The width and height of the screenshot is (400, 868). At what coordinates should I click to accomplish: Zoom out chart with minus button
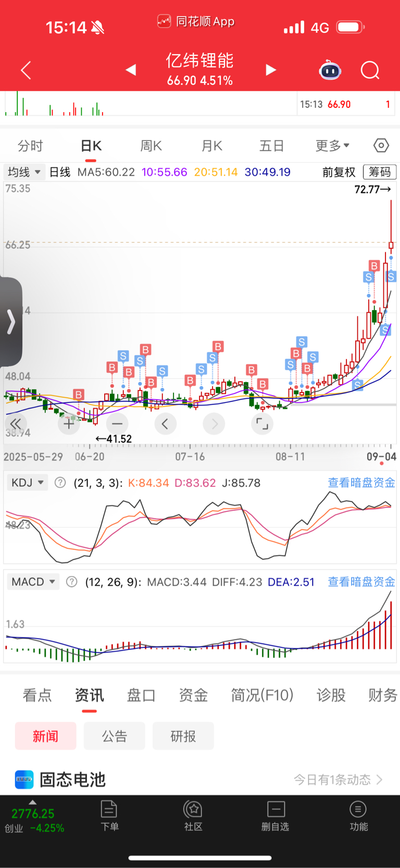[x=117, y=424]
